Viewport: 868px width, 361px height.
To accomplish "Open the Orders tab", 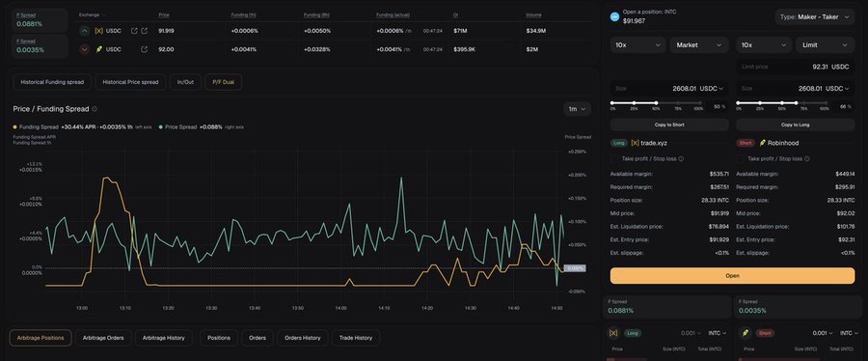I will (x=258, y=338).
